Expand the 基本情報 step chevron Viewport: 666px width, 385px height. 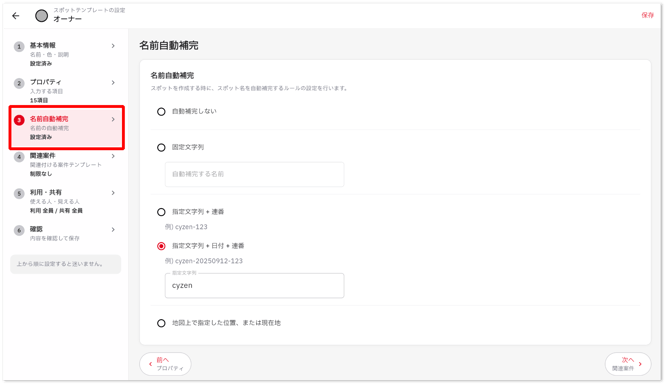(113, 46)
